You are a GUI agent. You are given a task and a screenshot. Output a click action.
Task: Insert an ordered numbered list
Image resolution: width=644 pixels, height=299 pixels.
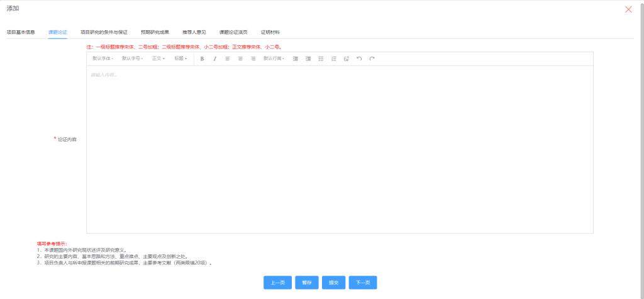coord(334,59)
